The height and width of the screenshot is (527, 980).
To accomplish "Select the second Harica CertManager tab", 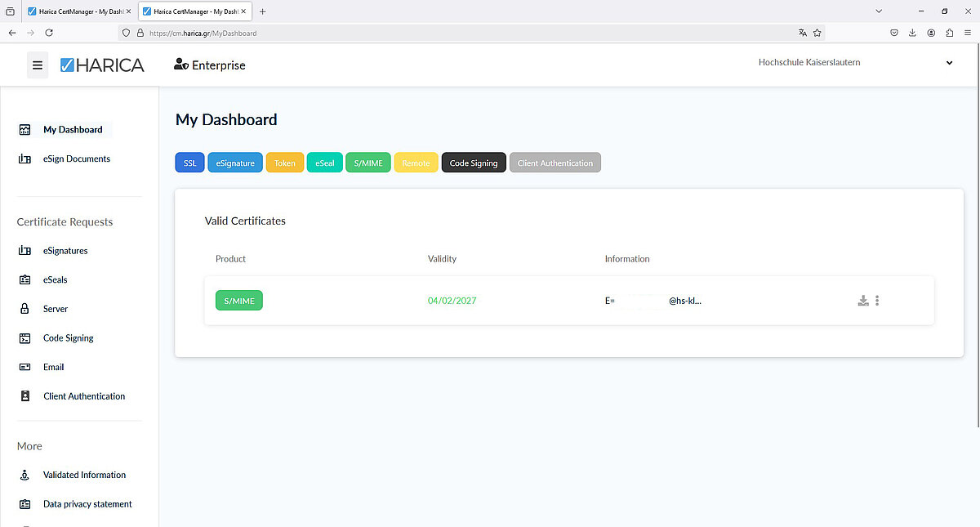I will point(194,11).
